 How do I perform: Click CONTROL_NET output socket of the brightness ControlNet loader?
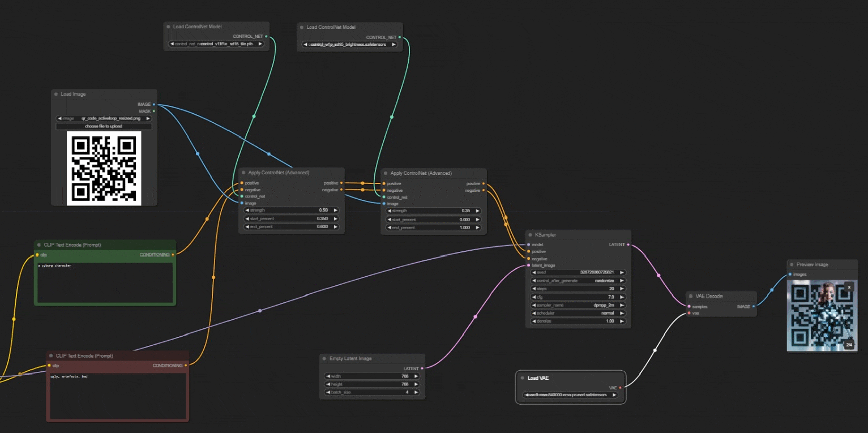coord(399,37)
